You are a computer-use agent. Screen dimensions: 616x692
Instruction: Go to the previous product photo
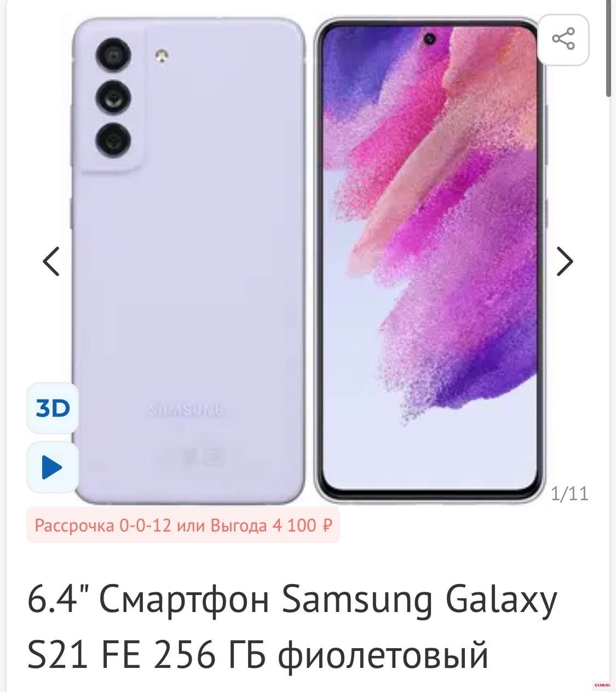coord(51,261)
